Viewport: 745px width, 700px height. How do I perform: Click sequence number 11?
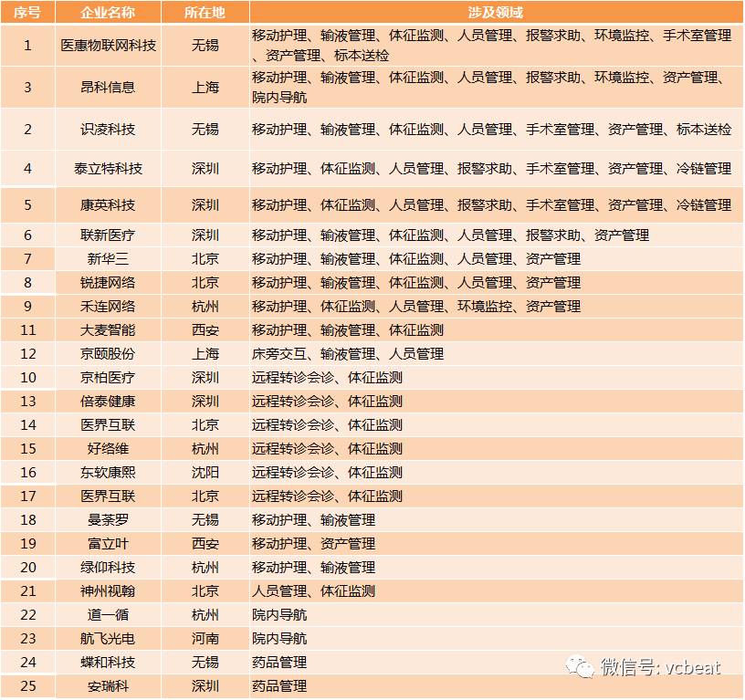click(x=27, y=329)
